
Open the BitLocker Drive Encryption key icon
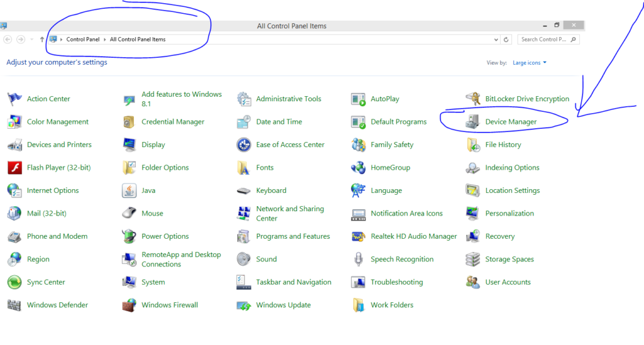point(473,99)
